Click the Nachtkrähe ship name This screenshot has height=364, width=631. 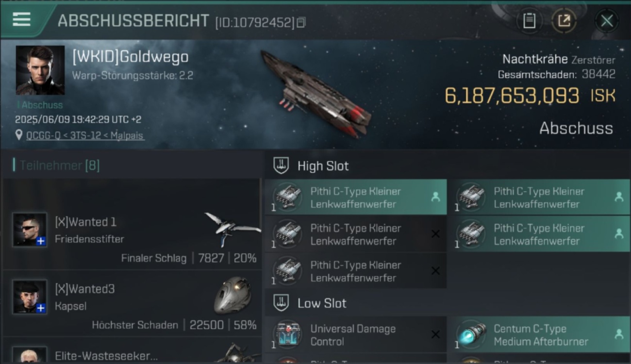click(x=535, y=60)
